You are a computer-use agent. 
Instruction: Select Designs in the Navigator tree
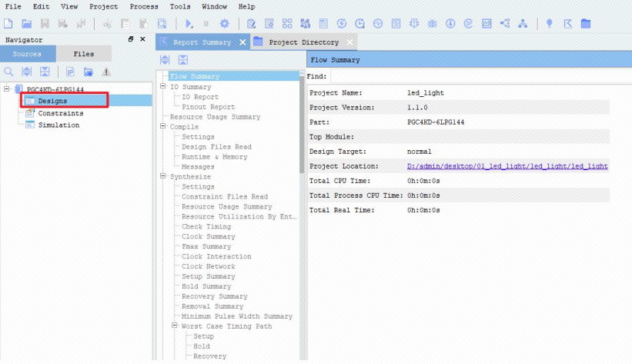point(52,101)
